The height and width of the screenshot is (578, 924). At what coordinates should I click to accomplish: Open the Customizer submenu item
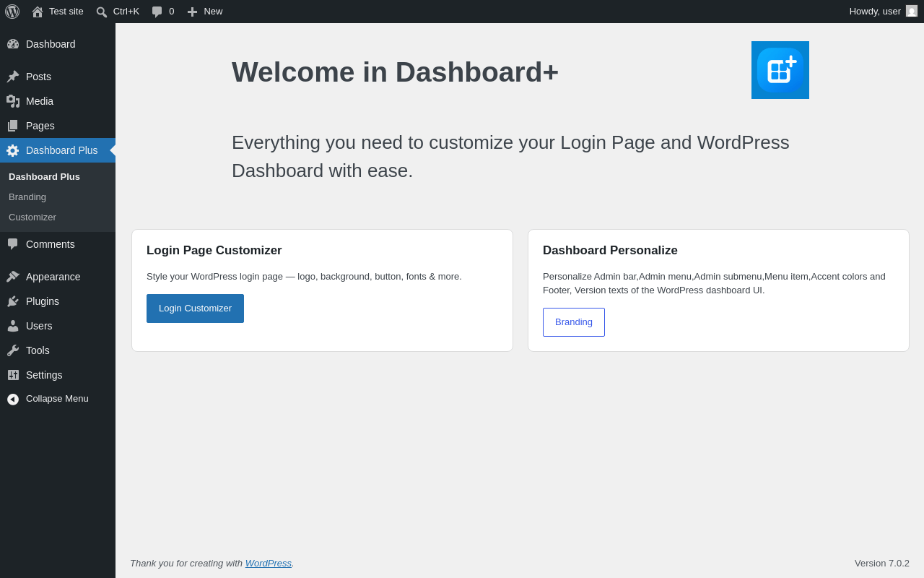pyautogui.click(x=32, y=217)
